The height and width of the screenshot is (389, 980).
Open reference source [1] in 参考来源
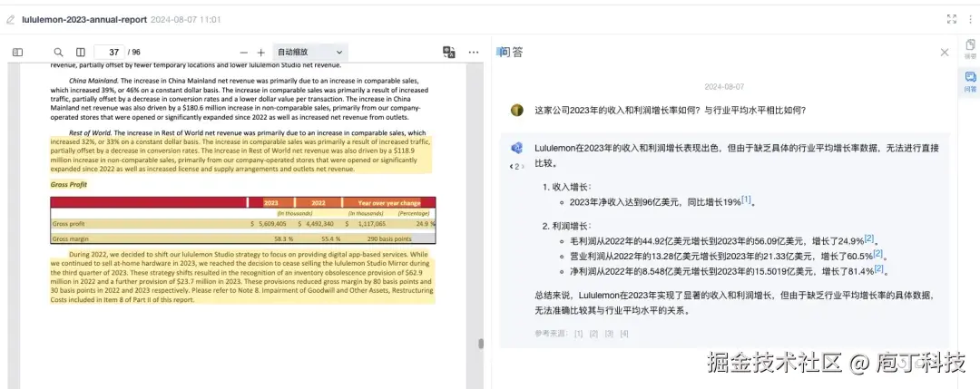(578, 334)
